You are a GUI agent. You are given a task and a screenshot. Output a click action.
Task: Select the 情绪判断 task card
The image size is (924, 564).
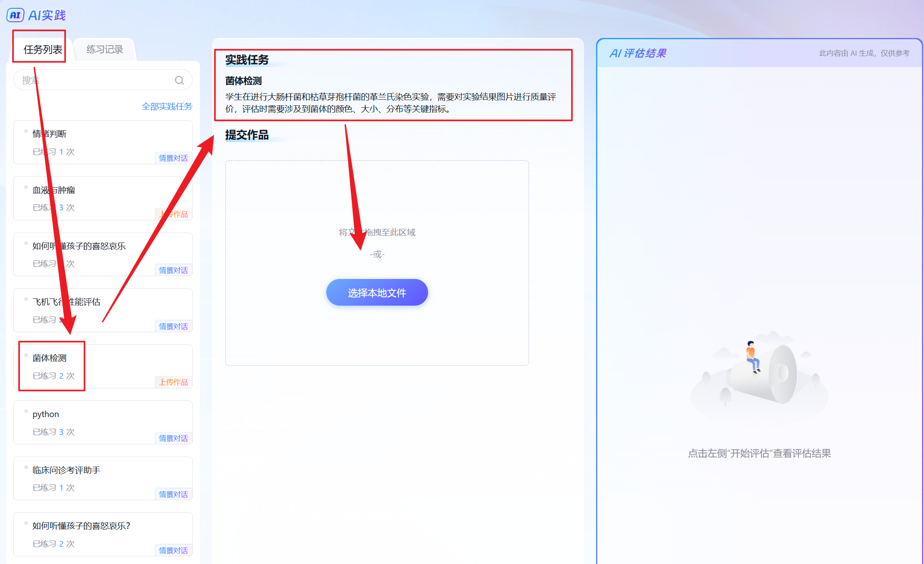click(x=103, y=142)
